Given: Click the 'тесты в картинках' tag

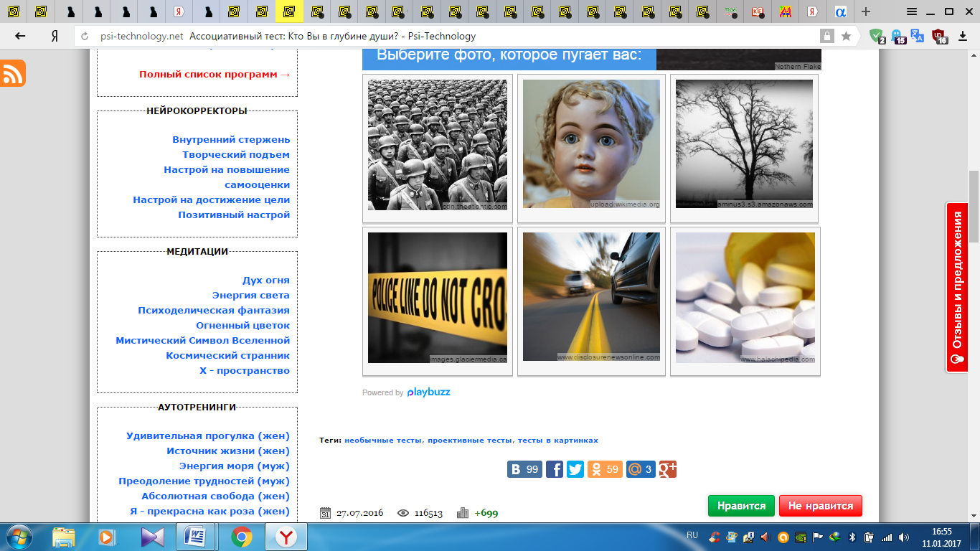Looking at the screenshot, I should [x=557, y=440].
